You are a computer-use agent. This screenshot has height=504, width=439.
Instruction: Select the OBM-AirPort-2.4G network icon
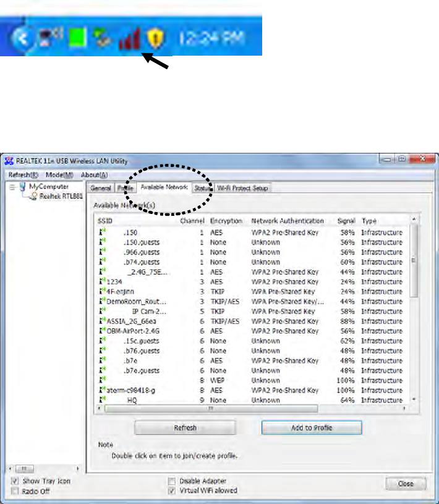coord(102,331)
